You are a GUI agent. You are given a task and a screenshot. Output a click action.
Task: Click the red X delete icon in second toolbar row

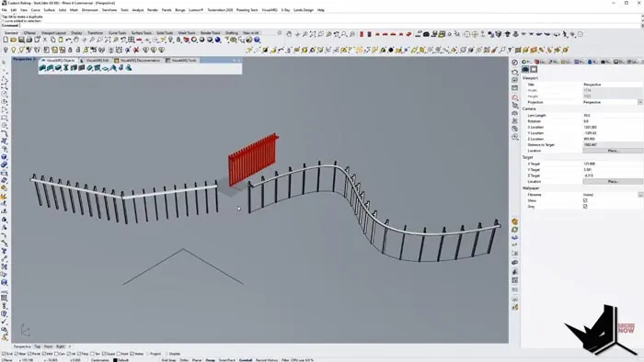[x=136, y=50]
